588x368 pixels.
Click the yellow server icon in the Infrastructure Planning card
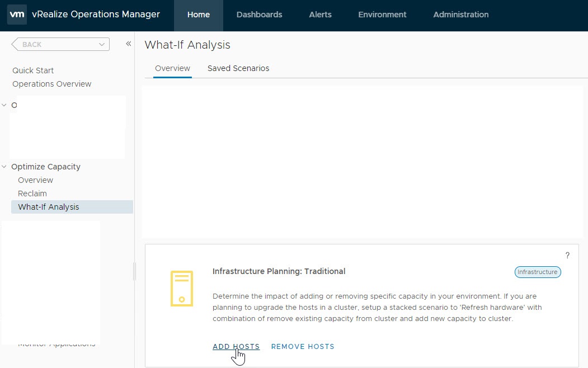click(x=181, y=289)
